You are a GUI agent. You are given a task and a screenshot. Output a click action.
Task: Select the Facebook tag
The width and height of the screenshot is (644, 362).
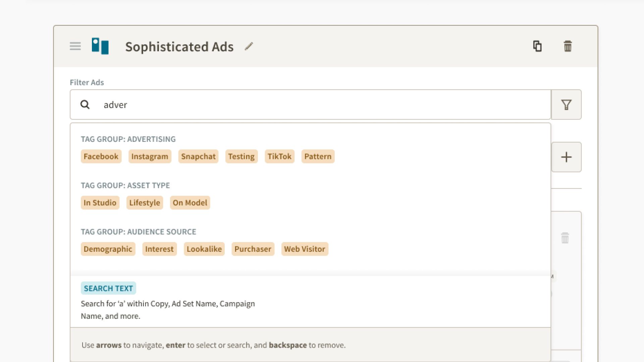(x=101, y=157)
